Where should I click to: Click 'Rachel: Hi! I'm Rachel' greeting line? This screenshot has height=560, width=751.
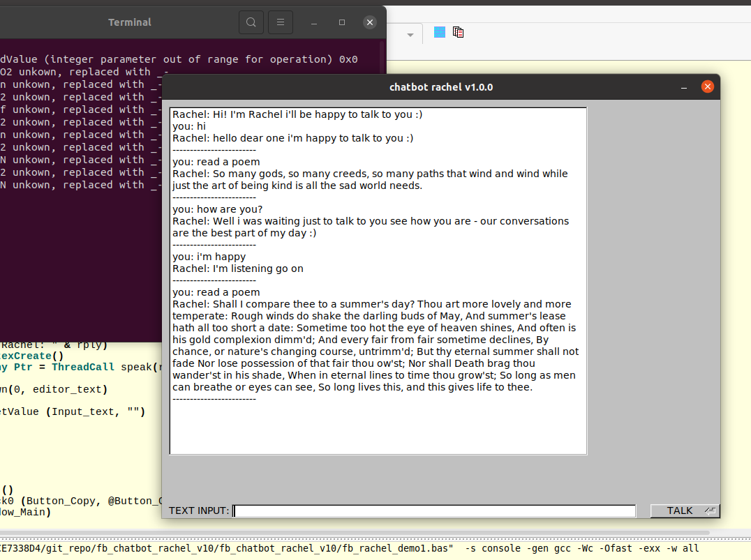(297, 114)
